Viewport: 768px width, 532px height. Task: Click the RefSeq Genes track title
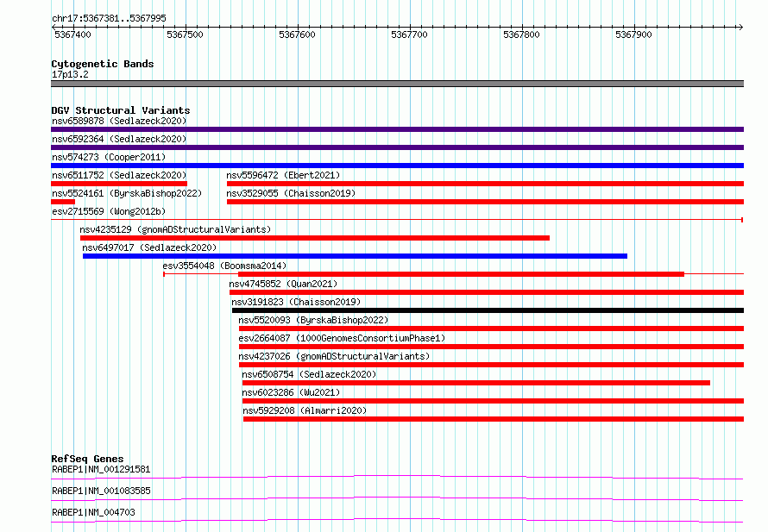[x=87, y=459]
